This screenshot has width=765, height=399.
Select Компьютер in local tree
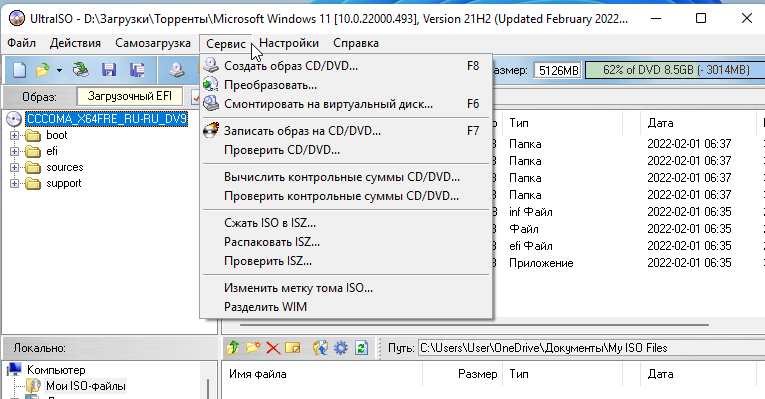coord(56,370)
